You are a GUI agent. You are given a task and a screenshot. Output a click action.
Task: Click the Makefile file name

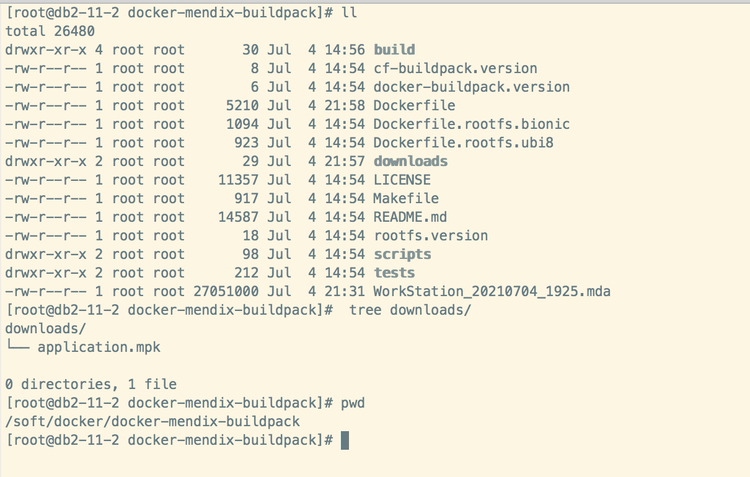(x=406, y=199)
